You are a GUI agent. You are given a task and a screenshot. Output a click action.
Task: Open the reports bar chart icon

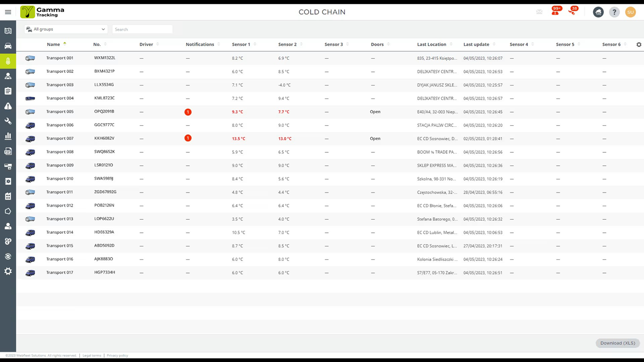coord(8,136)
